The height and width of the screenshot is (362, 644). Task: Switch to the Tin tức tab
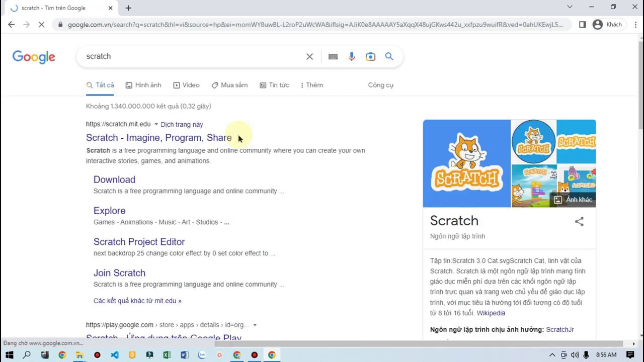point(274,85)
